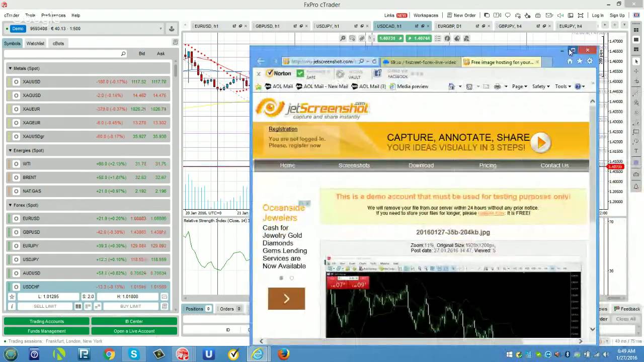The height and width of the screenshot is (362, 644).
Task: Collapse the Energies (Spot) group
Action: tap(10, 150)
